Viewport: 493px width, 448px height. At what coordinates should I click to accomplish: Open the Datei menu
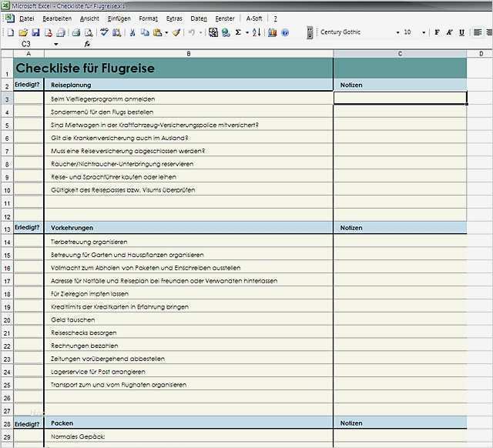(x=26, y=18)
